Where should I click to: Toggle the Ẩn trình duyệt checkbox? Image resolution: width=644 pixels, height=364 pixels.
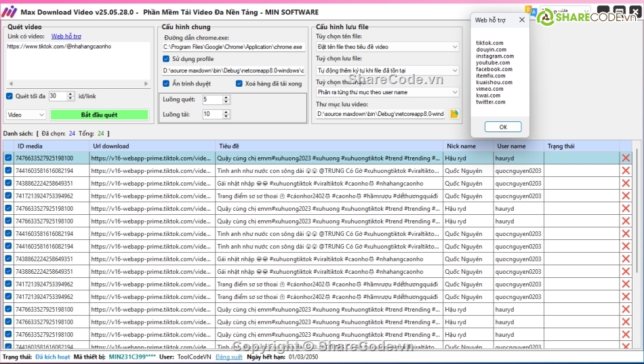click(x=166, y=83)
